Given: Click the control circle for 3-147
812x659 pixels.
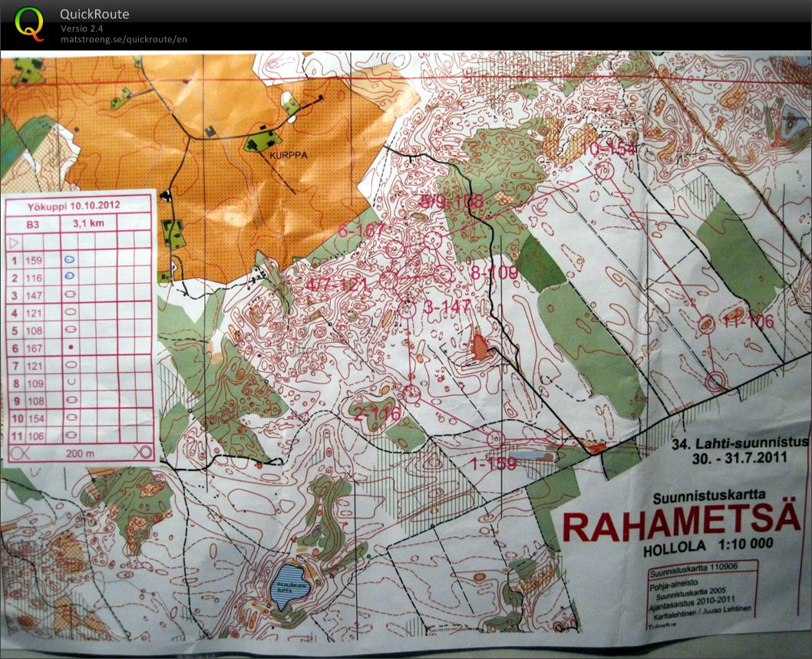Looking at the screenshot, I should click(x=408, y=309).
